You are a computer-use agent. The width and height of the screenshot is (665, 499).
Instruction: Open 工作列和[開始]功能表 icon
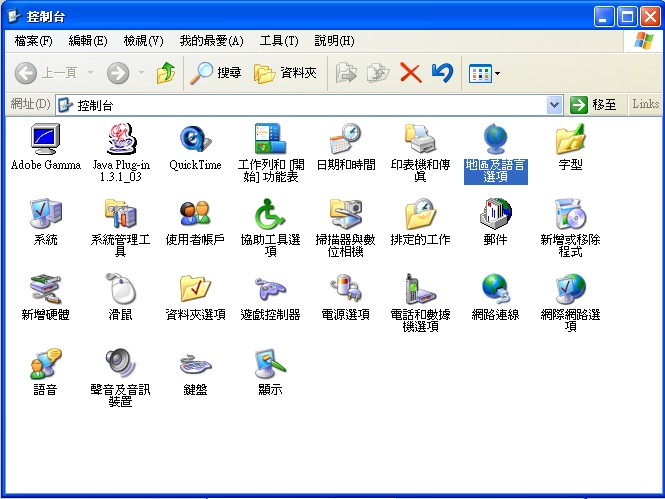coord(271,139)
